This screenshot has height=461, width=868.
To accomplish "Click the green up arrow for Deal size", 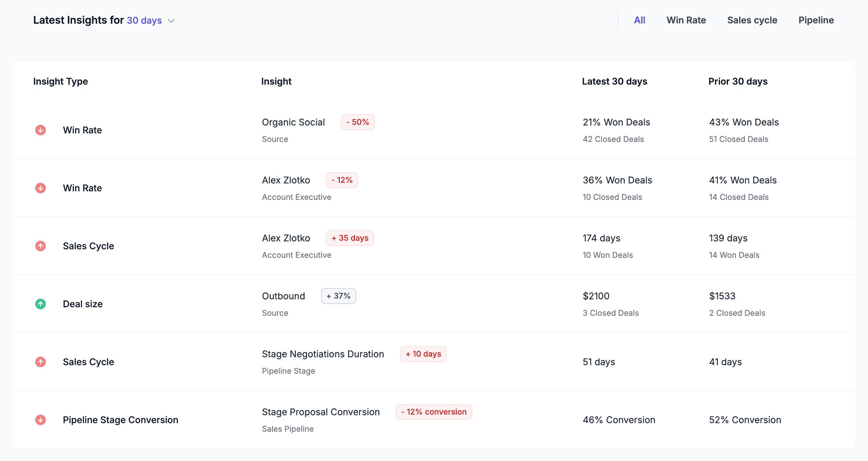I will (x=41, y=304).
